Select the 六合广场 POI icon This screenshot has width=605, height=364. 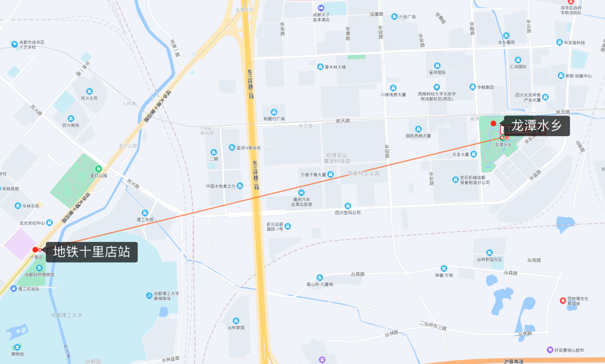(394, 17)
